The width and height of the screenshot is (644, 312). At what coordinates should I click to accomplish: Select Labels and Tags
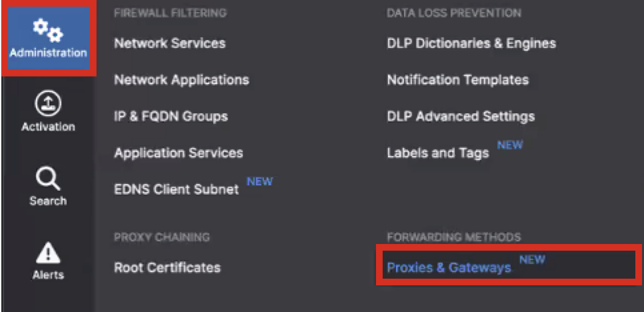(437, 153)
